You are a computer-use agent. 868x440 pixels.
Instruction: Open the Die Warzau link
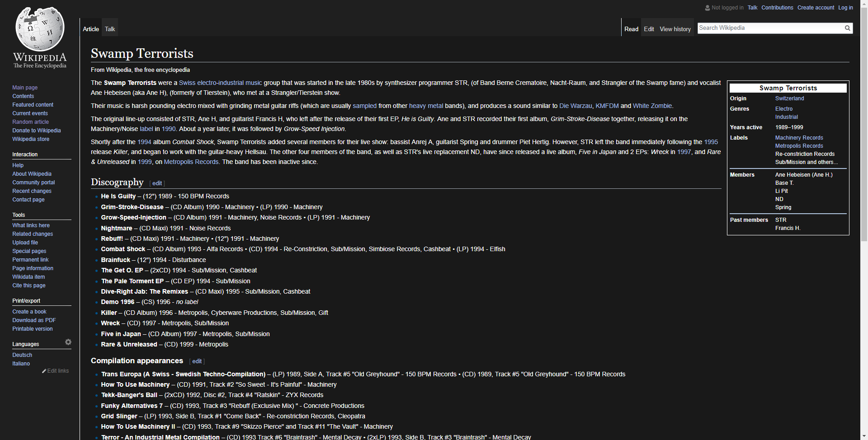(x=576, y=106)
